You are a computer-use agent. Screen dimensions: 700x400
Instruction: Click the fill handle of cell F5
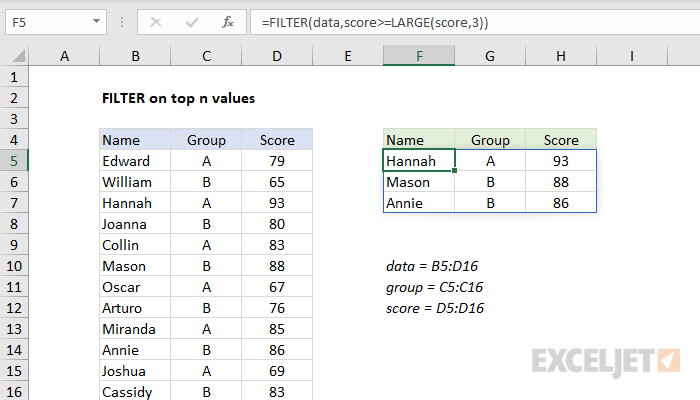tap(454, 171)
